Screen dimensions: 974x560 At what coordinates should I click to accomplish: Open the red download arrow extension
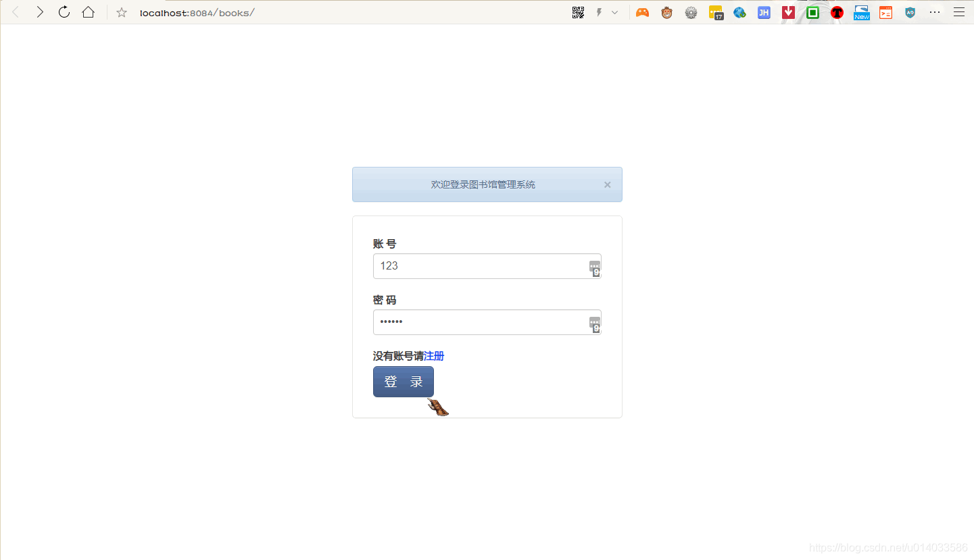pos(788,12)
